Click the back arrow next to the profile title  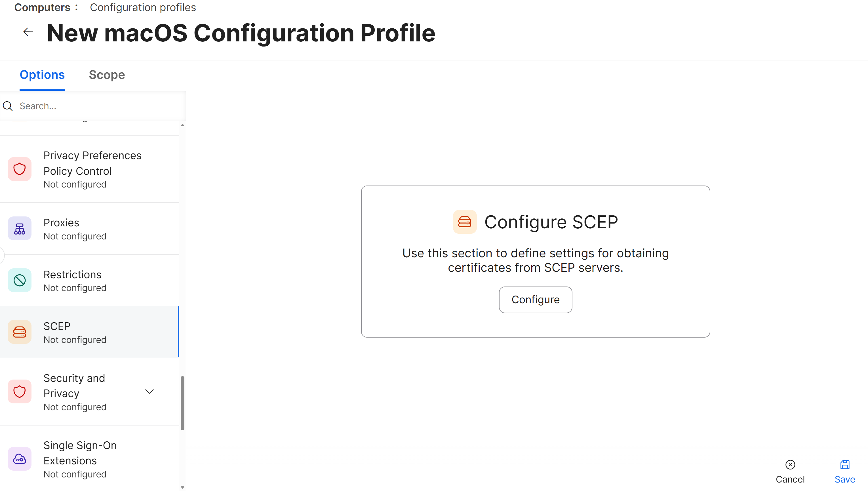tap(28, 32)
